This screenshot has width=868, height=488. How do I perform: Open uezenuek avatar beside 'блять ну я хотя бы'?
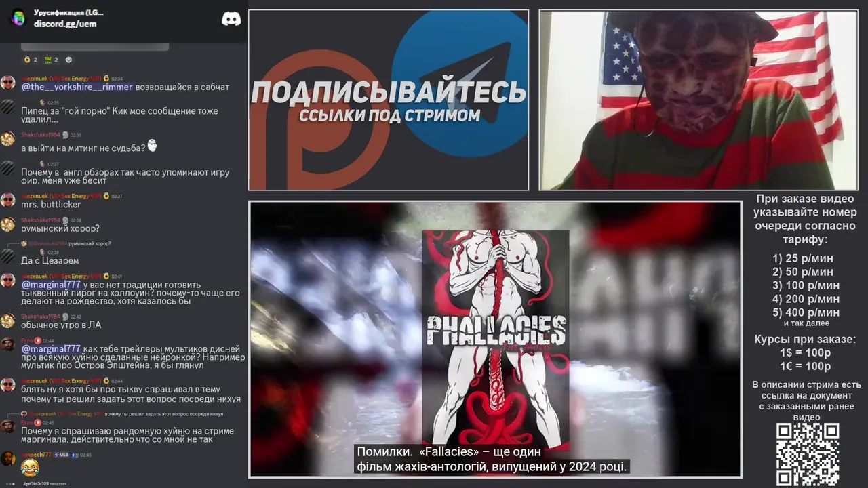8,385
